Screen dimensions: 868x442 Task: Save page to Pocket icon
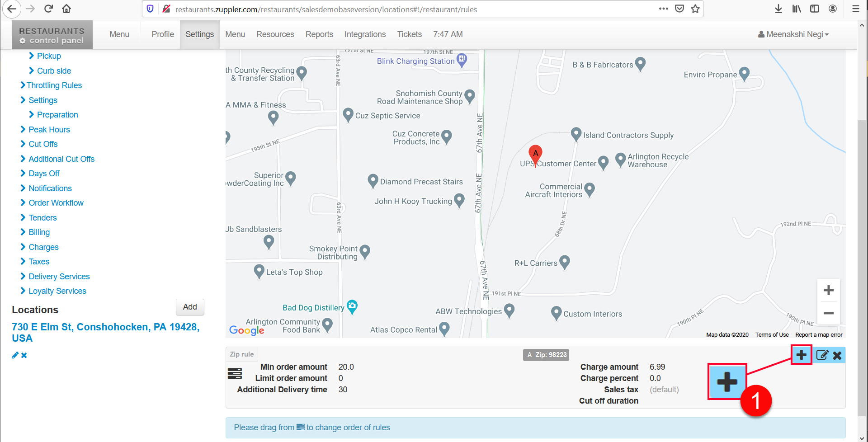pyautogui.click(x=679, y=9)
